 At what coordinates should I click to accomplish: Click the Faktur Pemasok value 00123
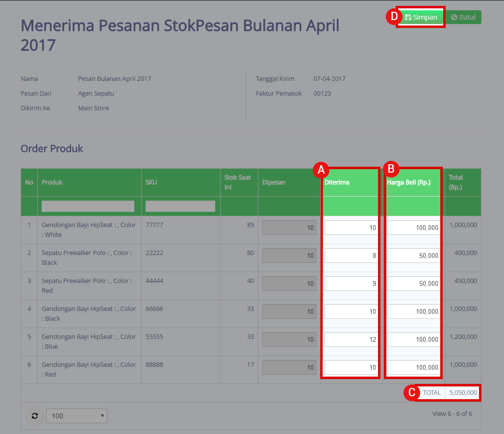point(322,93)
